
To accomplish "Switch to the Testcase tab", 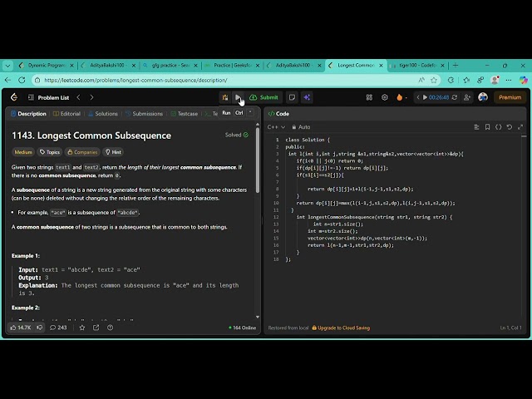I will (x=185, y=114).
